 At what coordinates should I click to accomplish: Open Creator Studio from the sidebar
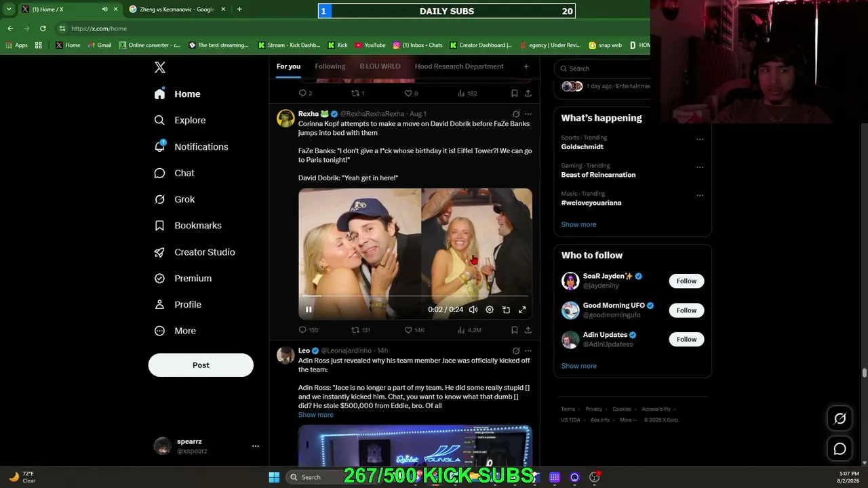[x=195, y=252]
